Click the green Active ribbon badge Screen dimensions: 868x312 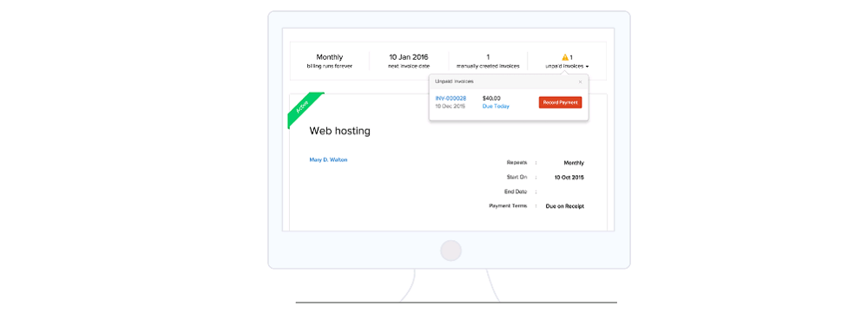303,107
